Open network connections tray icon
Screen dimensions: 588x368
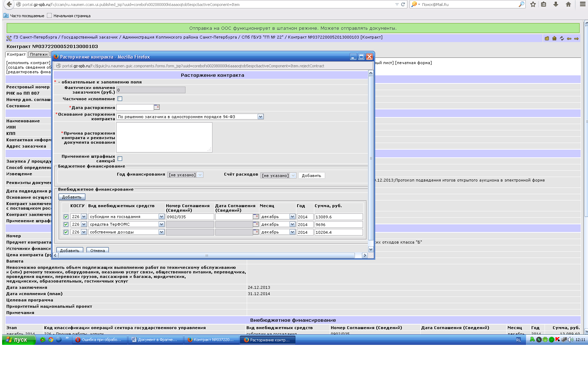(564, 340)
